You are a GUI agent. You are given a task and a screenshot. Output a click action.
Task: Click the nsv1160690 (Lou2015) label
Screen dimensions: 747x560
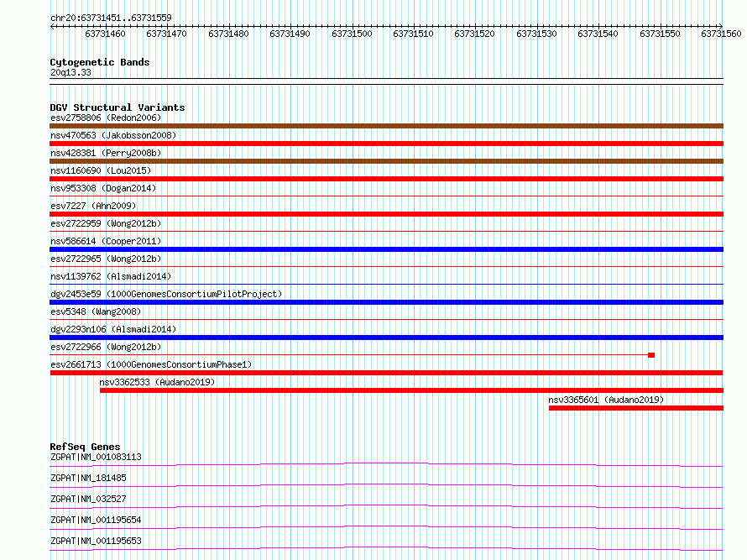click(101, 170)
